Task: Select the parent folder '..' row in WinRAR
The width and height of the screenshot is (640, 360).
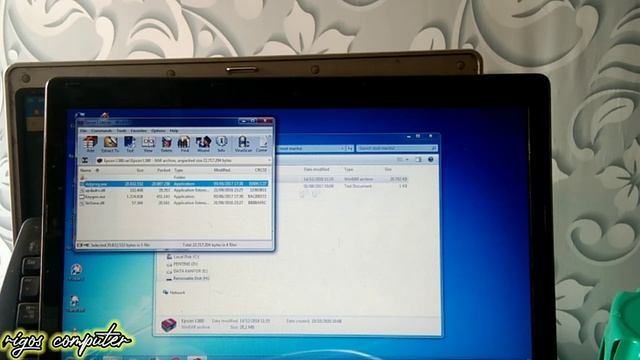Action: click(173, 178)
